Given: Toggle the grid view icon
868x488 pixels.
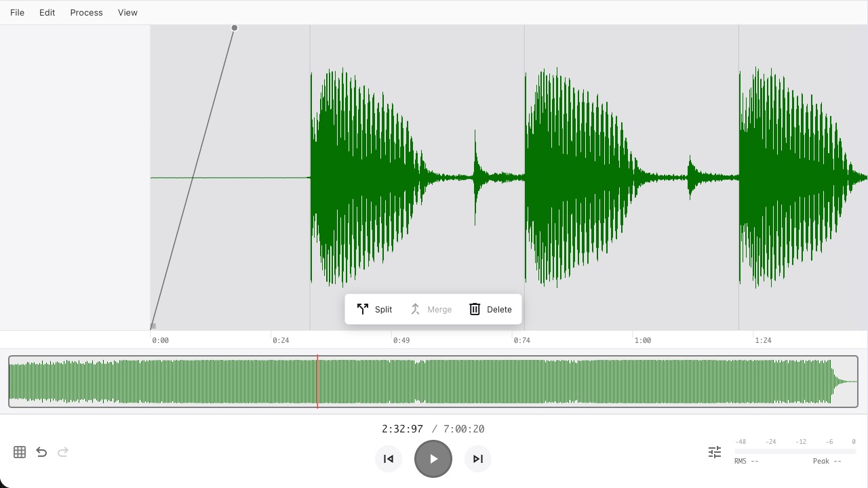Looking at the screenshot, I should [20, 452].
